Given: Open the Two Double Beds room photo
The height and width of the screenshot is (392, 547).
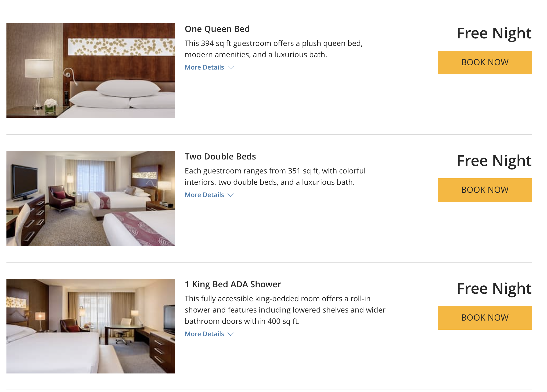Looking at the screenshot, I should (x=91, y=198).
